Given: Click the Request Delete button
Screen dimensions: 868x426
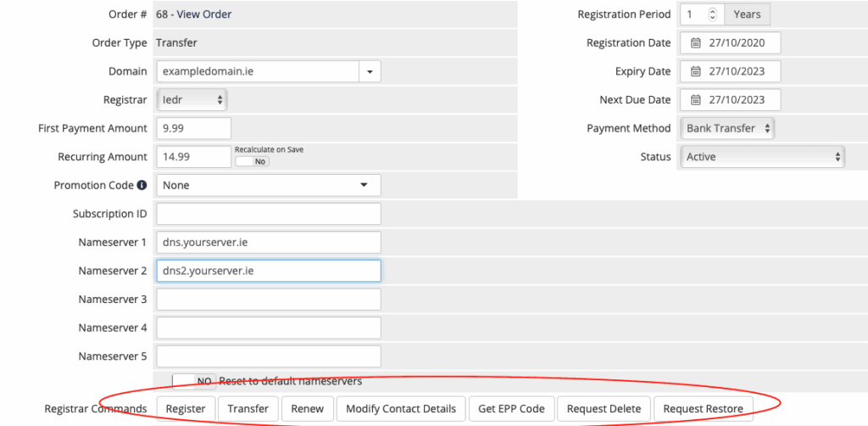Looking at the screenshot, I should (x=604, y=409).
